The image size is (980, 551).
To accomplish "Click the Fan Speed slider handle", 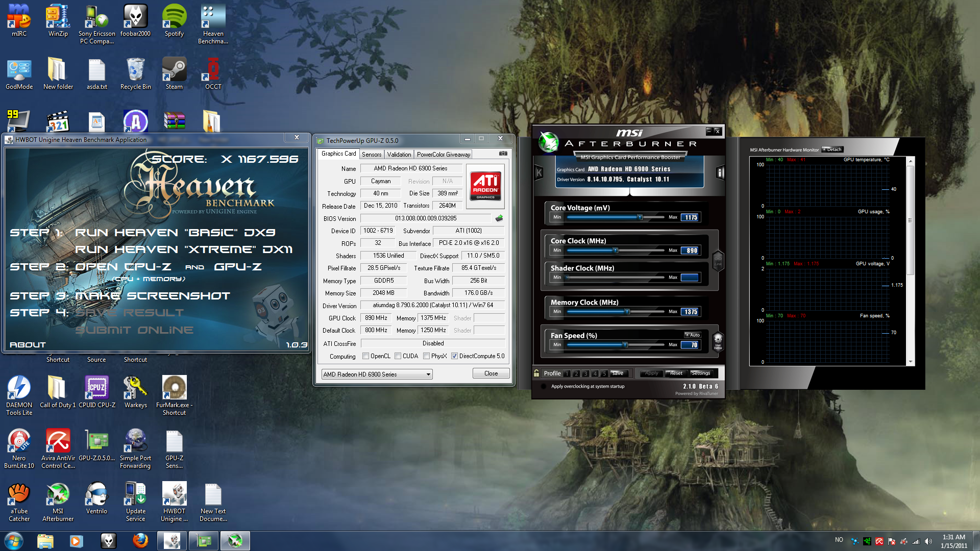I will click(x=625, y=345).
